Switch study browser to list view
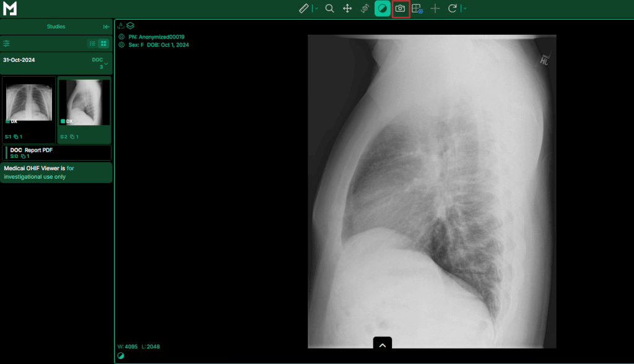The width and height of the screenshot is (634, 364). [92, 43]
